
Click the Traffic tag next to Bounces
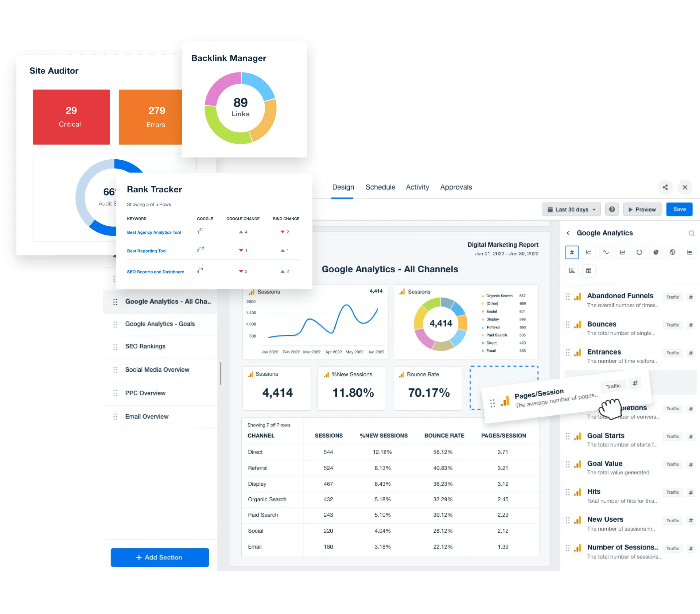pos(673,325)
